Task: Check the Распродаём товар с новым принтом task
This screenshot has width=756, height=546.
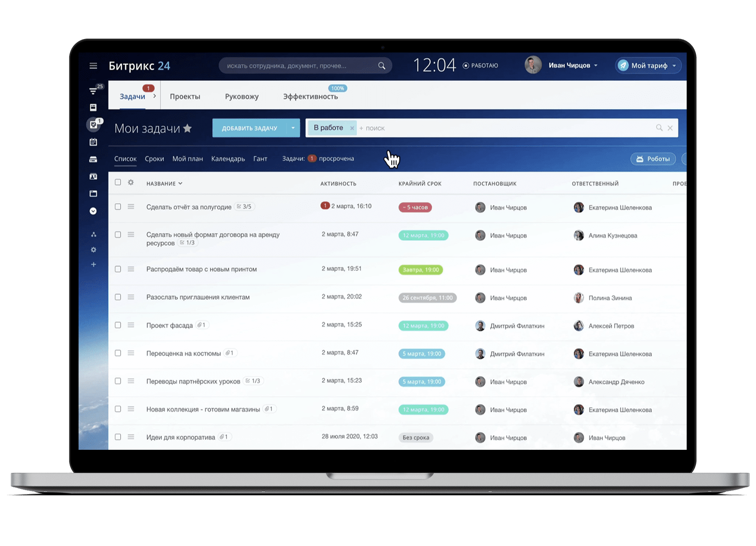Action: (118, 269)
